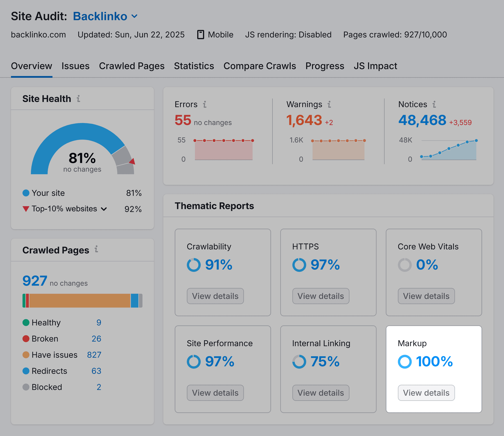Click the HTTPS 97% score
Image resolution: width=504 pixels, height=436 pixels.
click(x=325, y=265)
